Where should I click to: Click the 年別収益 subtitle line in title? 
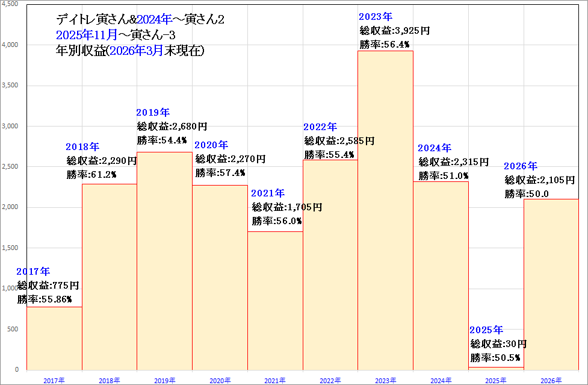click(x=129, y=51)
